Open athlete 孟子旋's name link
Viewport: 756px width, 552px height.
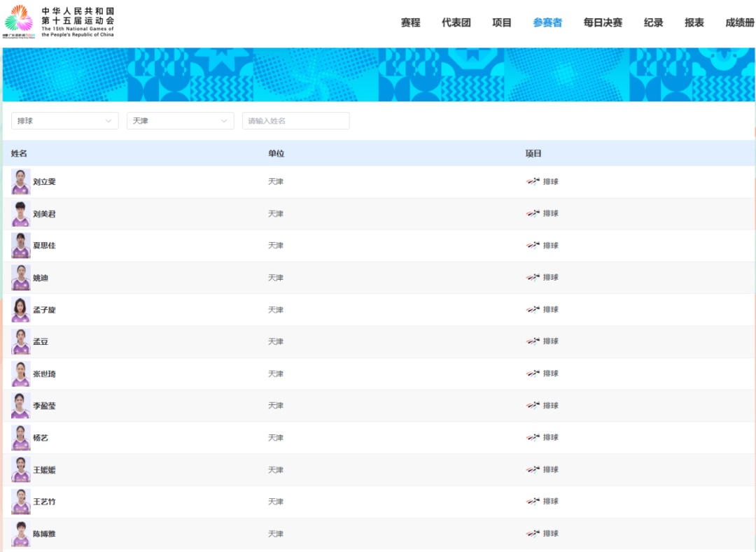coord(44,310)
